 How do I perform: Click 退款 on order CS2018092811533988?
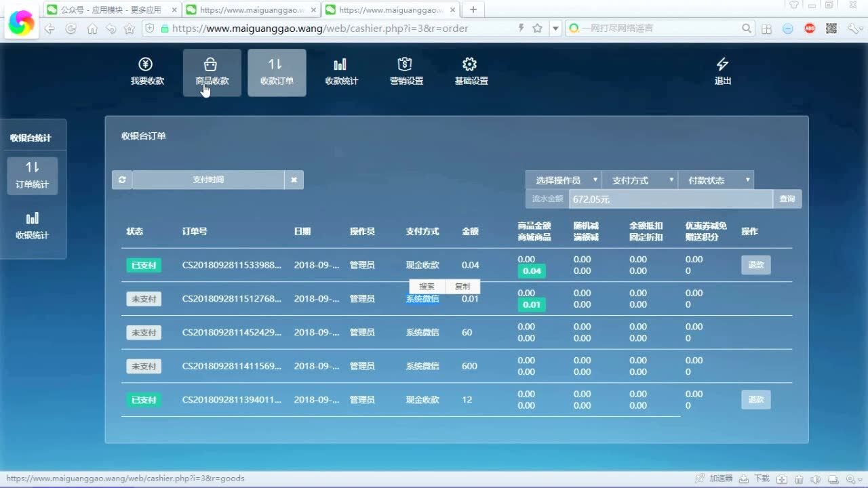click(x=755, y=265)
